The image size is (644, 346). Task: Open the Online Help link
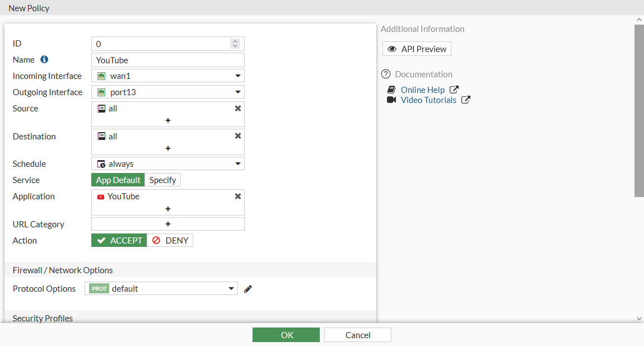[x=423, y=90]
